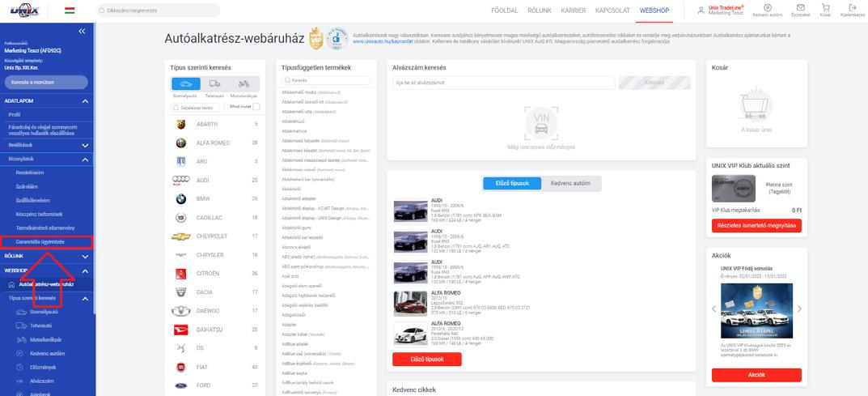The image size is (868, 396).
Task: Click Keresés a menüben button
Action: click(46, 83)
